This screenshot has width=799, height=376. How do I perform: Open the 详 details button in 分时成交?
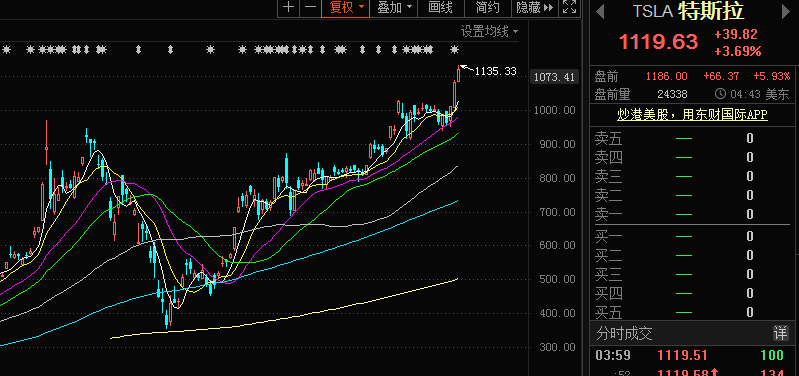point(780,334)
